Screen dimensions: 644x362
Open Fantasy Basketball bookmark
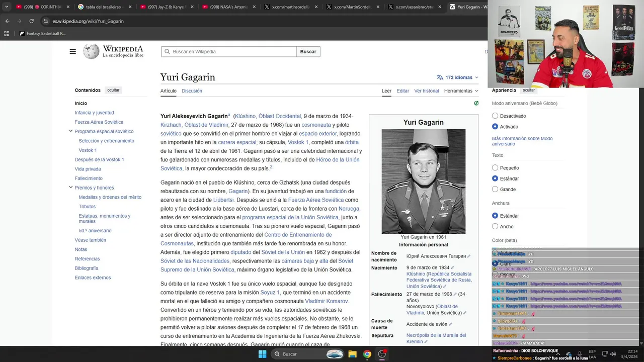(42, 34)
